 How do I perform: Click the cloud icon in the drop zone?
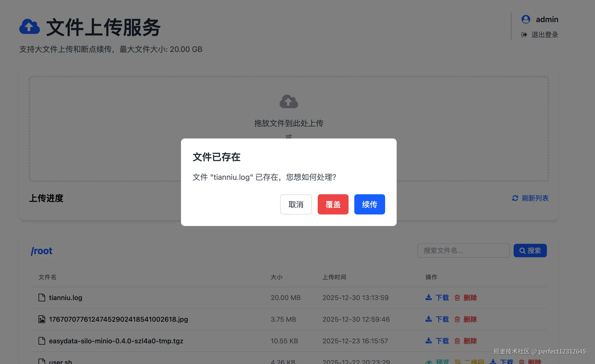289,101
